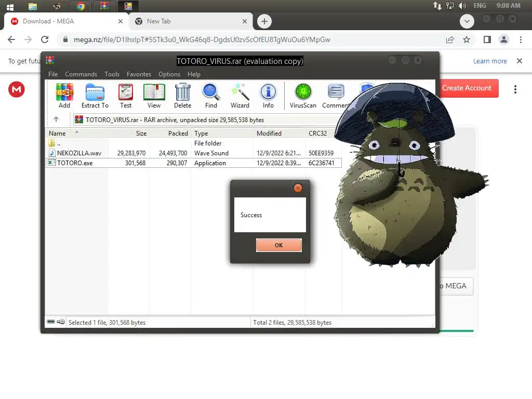Close the Success dialog with X
The height and width of the screenshot is (399, 532).
[x=298, y=188]
